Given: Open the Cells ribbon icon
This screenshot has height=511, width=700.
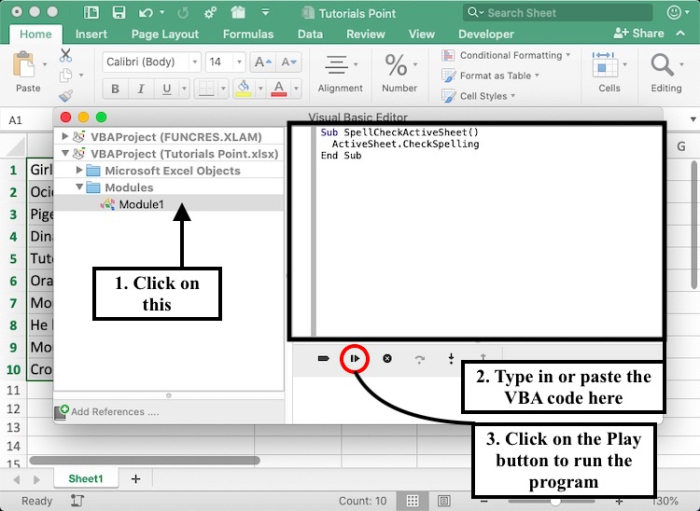Looking at the screenshot, I should click(x=605, y=65).
